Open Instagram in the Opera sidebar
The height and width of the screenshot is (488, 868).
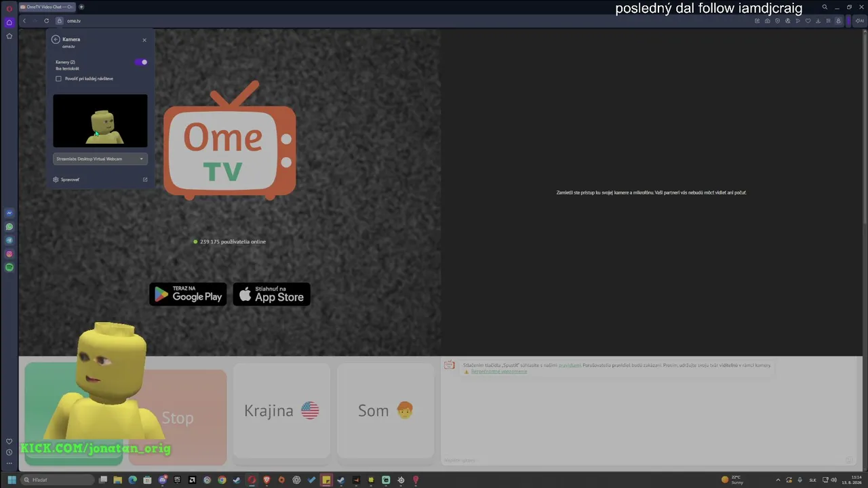click(9, 254)
